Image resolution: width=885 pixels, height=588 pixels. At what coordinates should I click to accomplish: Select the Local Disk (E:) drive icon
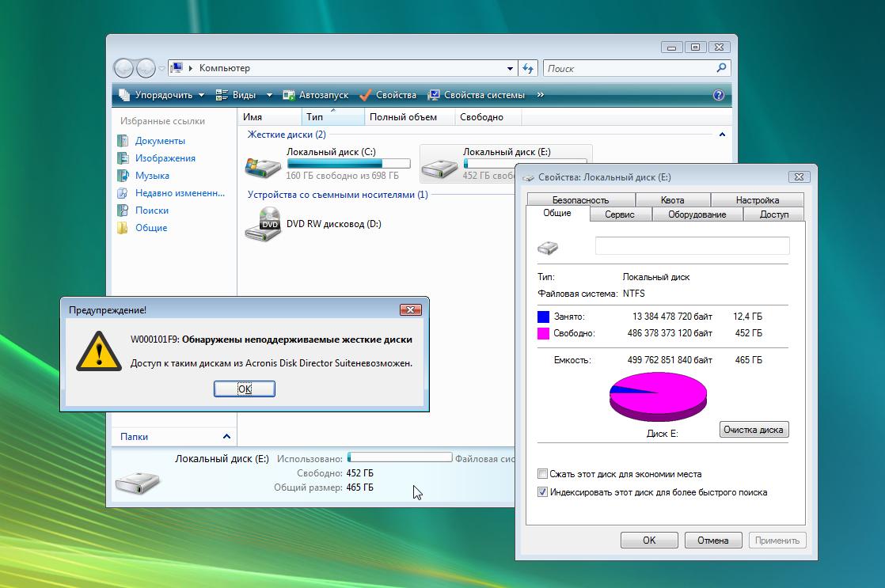coord(439,168)
